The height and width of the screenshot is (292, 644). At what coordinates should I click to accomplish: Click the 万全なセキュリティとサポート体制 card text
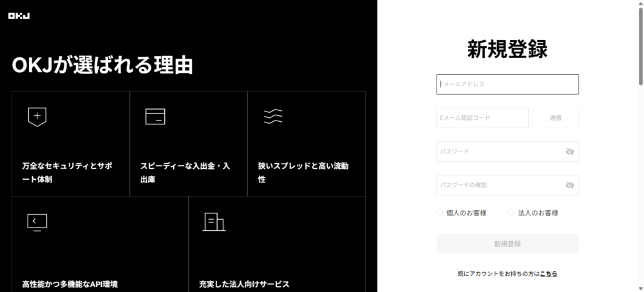point(67,172)
